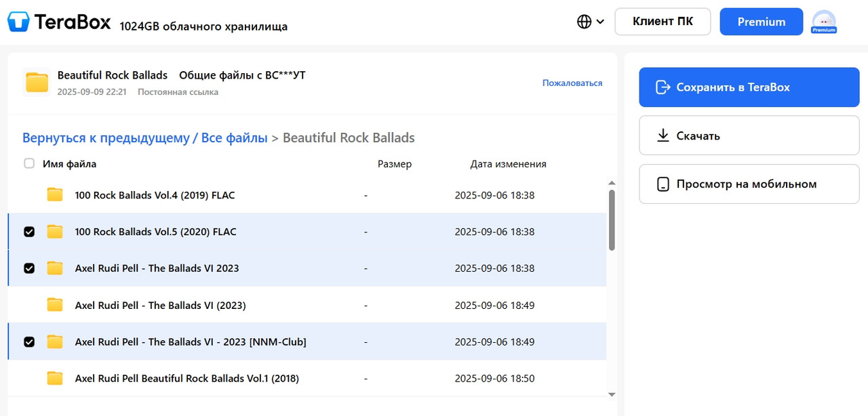Expand the language dropdown chevron
Viewport: 868px width, 416px height.
point(600,22)
